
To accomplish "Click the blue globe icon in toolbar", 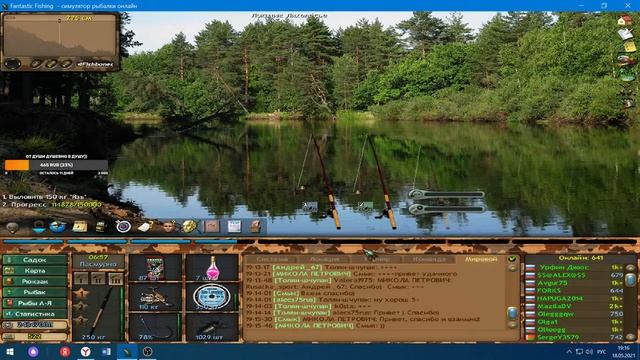I will [58, 226].
